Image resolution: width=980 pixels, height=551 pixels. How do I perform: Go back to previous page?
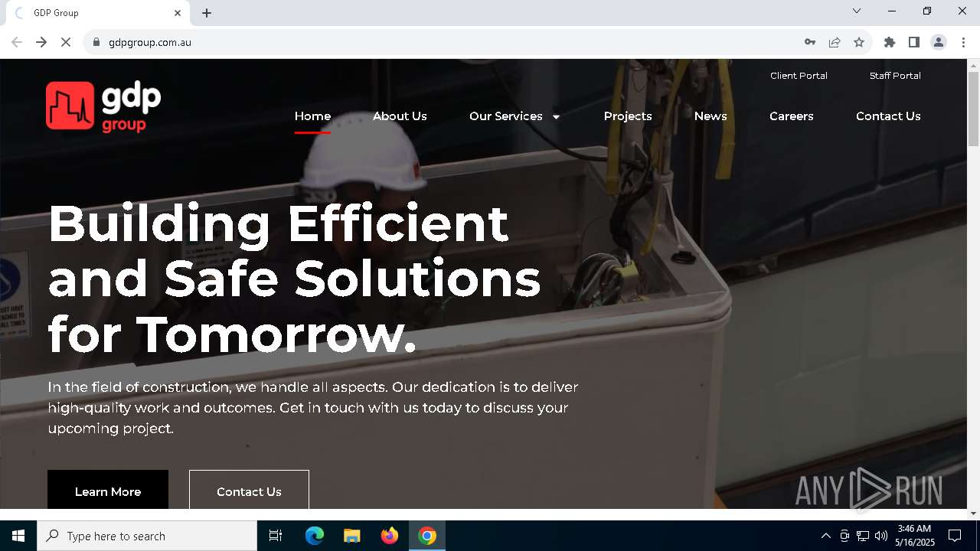point(17,42)
